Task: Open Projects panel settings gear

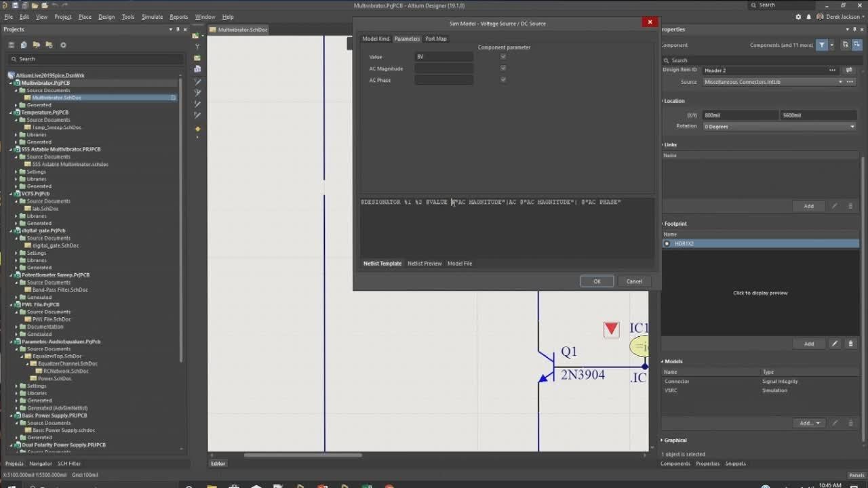Action: click(x=63, y=45)
